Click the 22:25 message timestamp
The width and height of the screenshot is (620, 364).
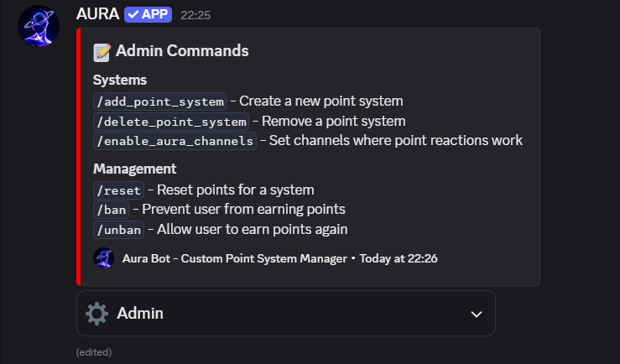(x=195, y=15)
